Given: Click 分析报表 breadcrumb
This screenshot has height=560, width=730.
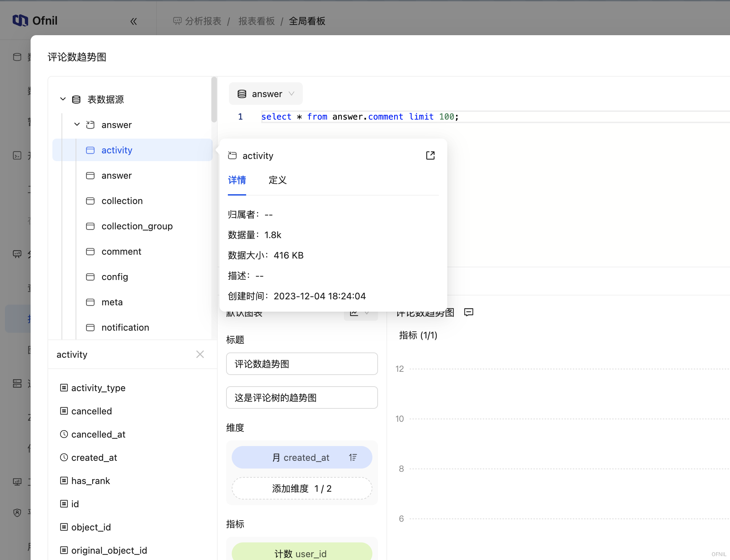Looking at the screenshot, I should click(203, 21).
